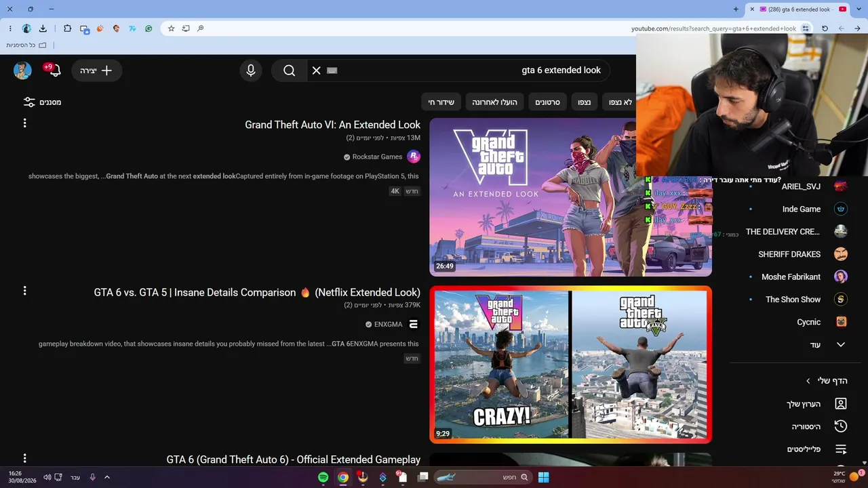Open the GTA 6 vs GTA 5 comparison thumbnail
868x488 pixels.
(x=570, y=365)
